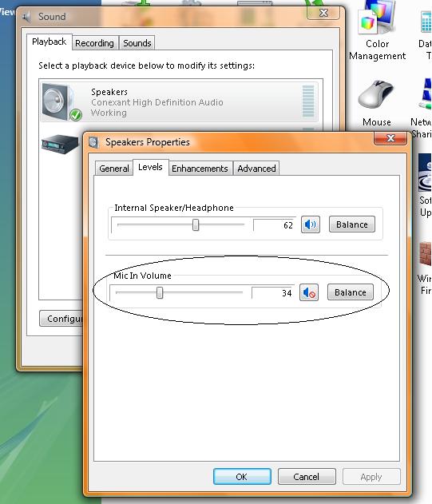
Task: Go to the Advanced tab
Action: point(256,169)
